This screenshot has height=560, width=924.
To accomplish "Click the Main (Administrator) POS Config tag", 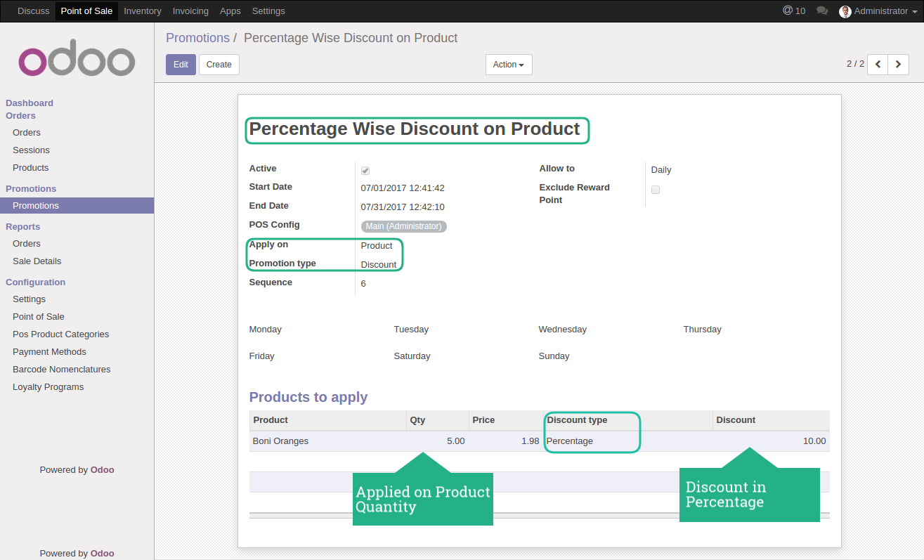I will click(x=404, y=226).
